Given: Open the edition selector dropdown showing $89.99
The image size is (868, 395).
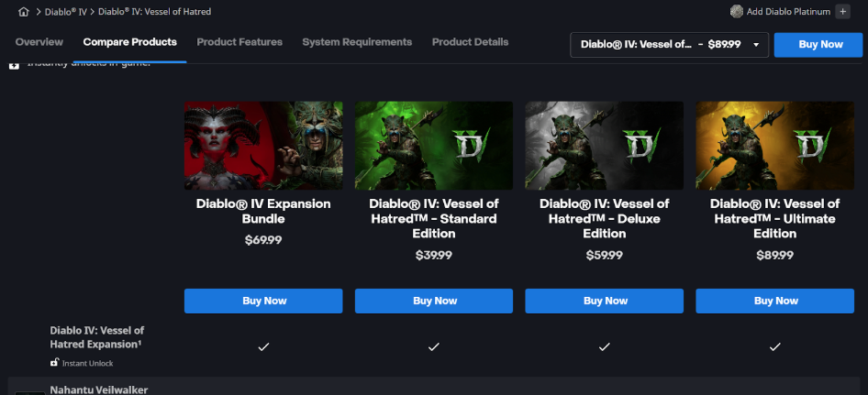Looking at the screenshot, I should click(x=669, y=45).
